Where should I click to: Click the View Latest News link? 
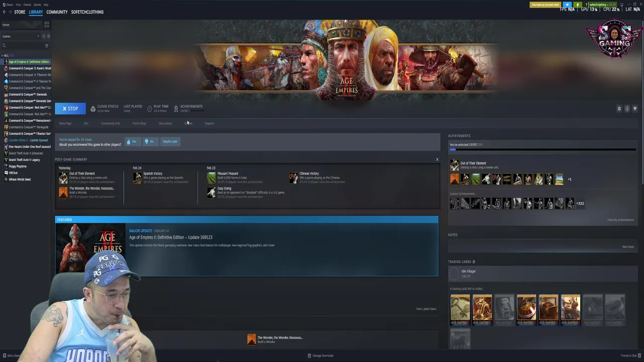pyautogui.click(x=426, y=309)
